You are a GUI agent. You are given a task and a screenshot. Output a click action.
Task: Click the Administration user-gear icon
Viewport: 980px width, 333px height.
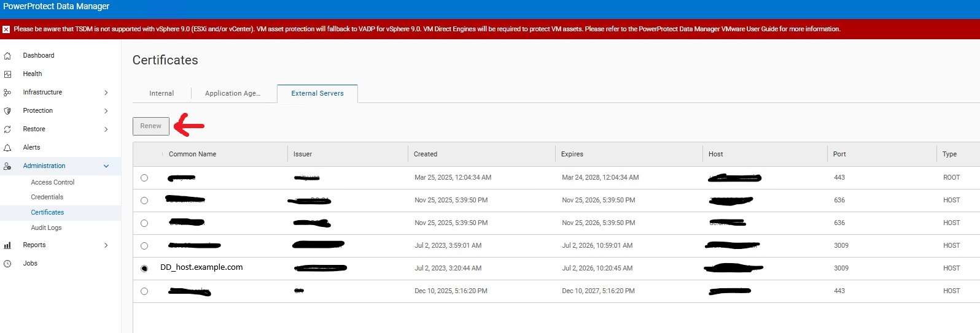pyautogui.click(x=7, y=166)
